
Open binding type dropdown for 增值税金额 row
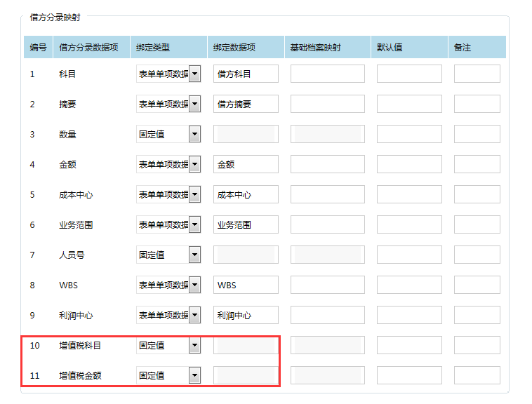[x=194, y=375]
